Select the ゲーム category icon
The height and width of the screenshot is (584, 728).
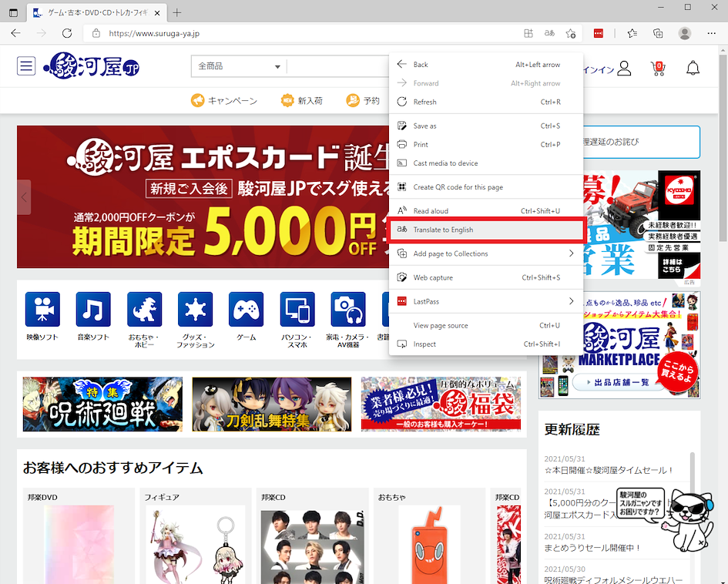[x=246, y=309]
